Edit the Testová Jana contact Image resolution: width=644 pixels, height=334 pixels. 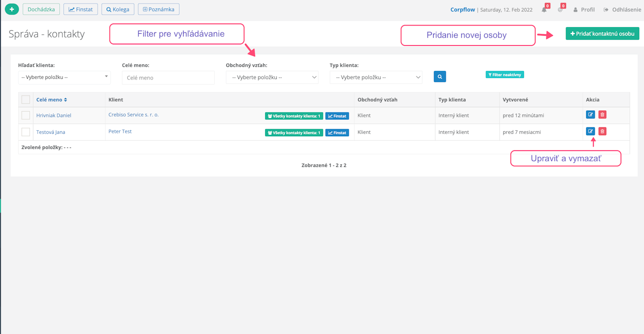point(591,131)
